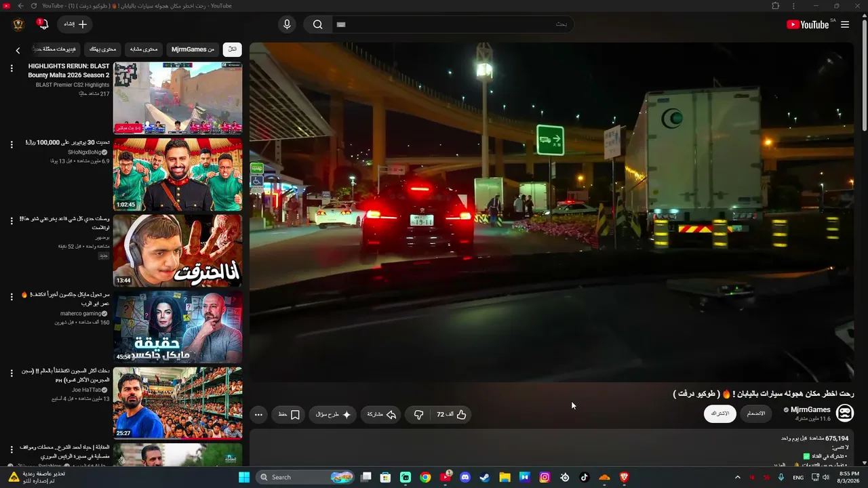
Task: Click the Share (مشاركة) button
Action: point(382,414)
